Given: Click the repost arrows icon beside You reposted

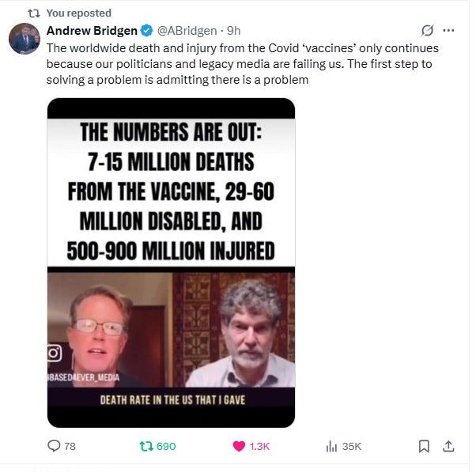Looking at the screenshot, I should (x=34, y=13).
